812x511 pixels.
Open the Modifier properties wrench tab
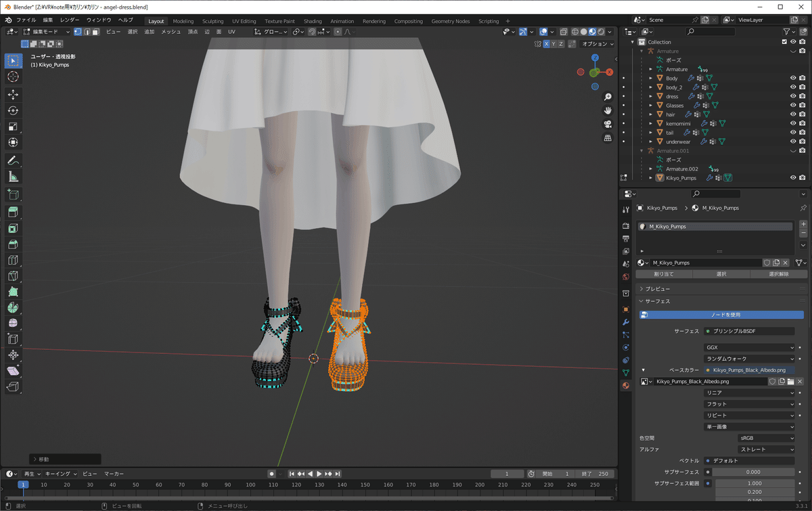(x=626, y=322)
